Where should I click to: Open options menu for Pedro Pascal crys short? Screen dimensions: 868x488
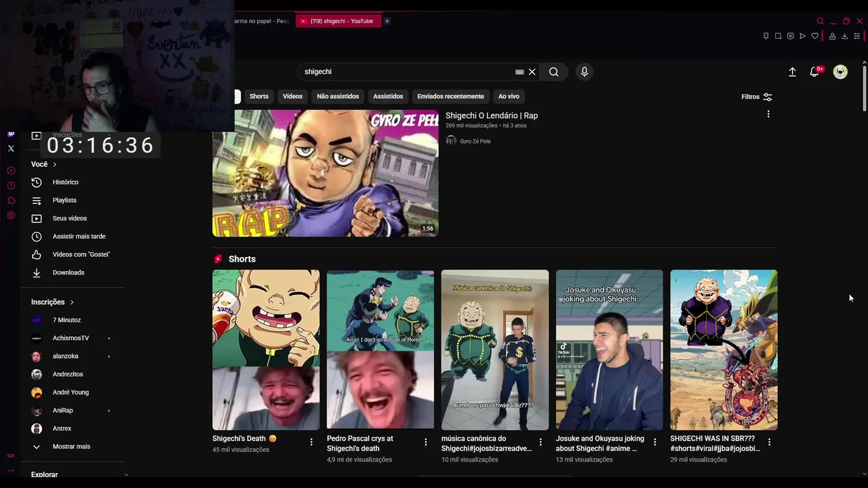point(426,442)
